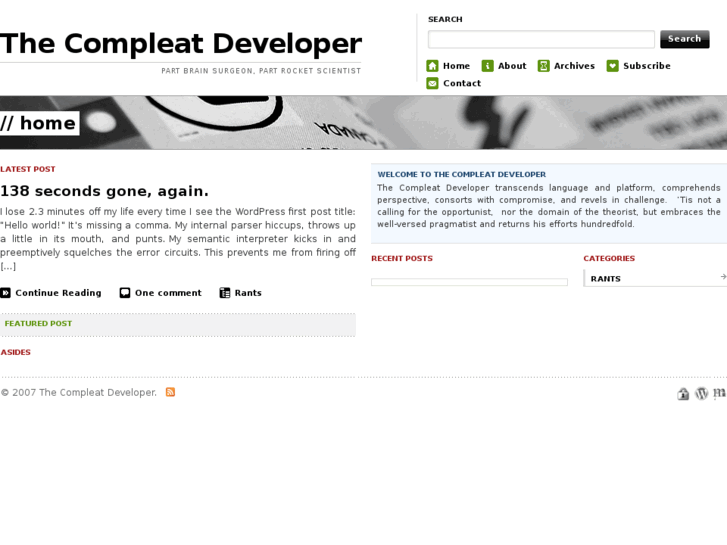The image size is (727, 545).
Task: Click the RECENT POSTS heading
Action: tap(402, 258)
